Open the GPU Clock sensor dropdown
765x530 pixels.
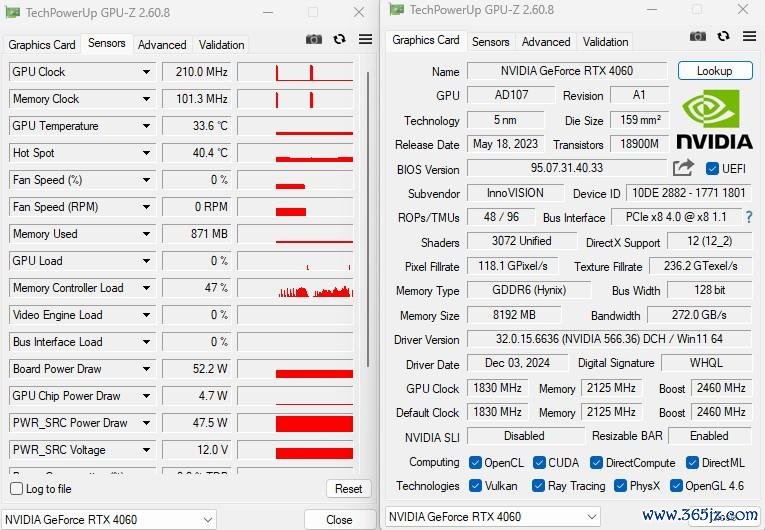click(146, 72)
